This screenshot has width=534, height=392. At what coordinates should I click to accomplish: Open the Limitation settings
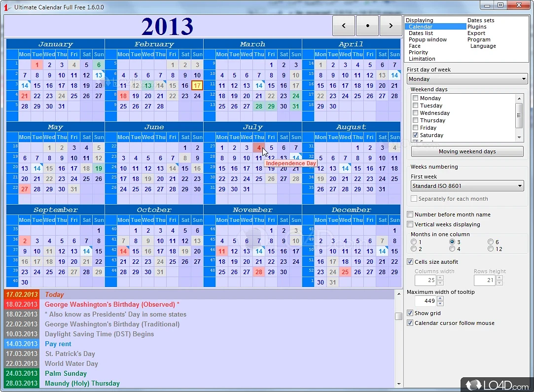coord(422,59)
